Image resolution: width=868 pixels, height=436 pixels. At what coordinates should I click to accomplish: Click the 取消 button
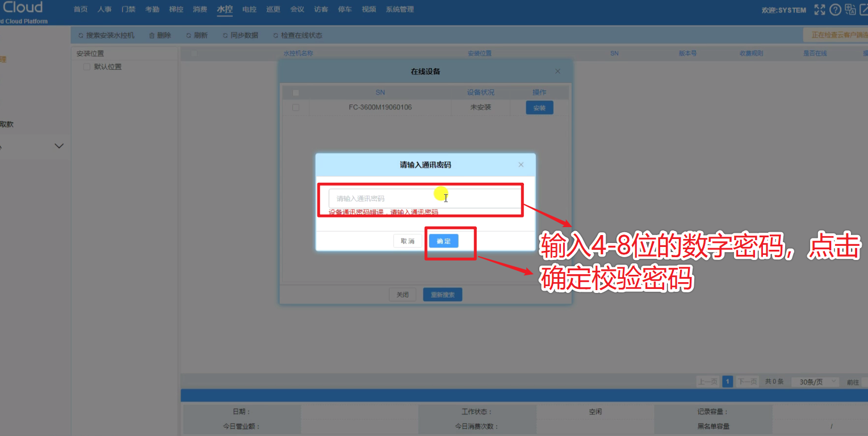pos(408,241)
